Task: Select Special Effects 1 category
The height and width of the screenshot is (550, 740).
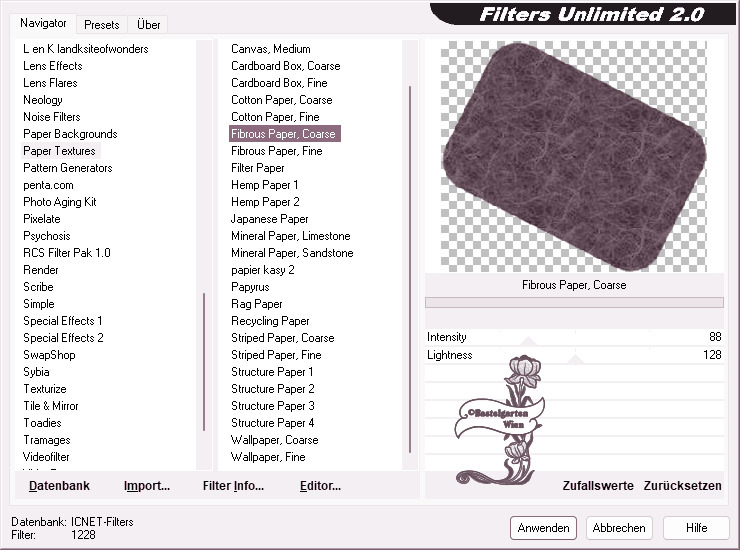Action: tap(63, 321)
